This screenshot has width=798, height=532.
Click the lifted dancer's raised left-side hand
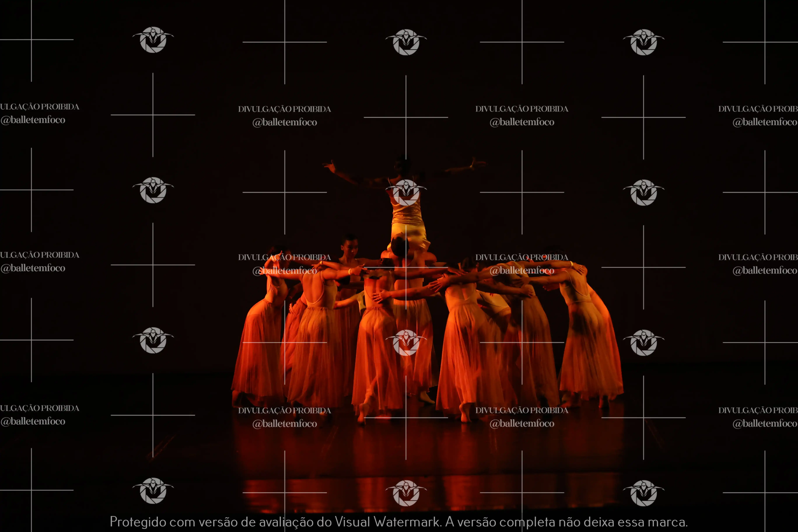330,166
